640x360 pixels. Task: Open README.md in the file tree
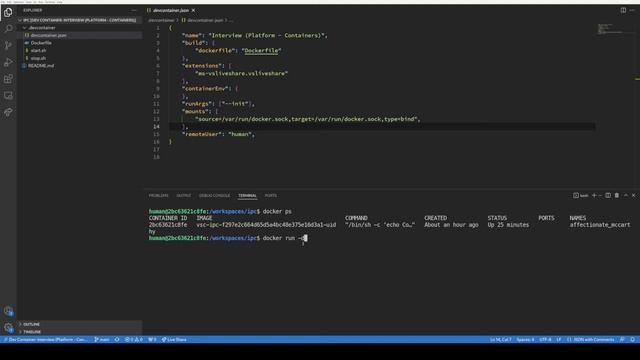(80, 66)
